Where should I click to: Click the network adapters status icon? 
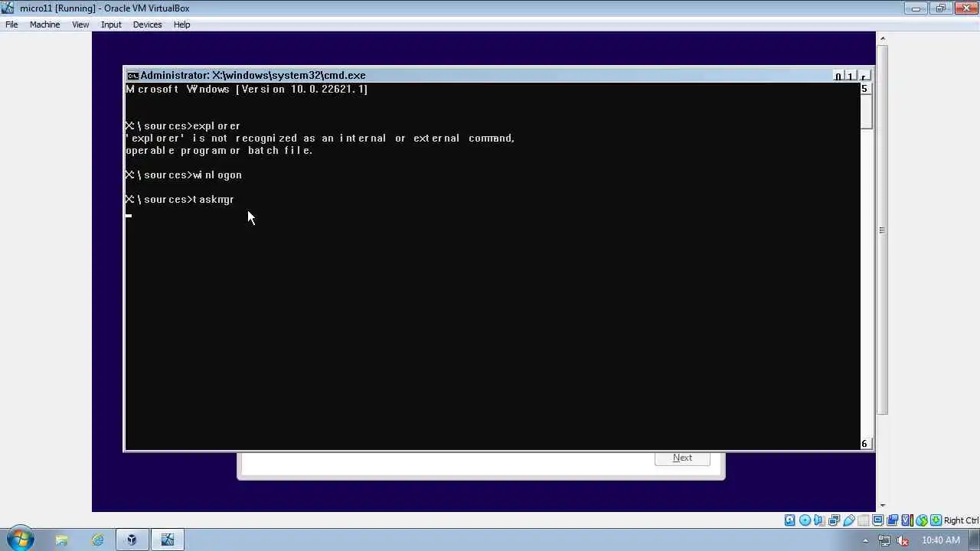834,520
